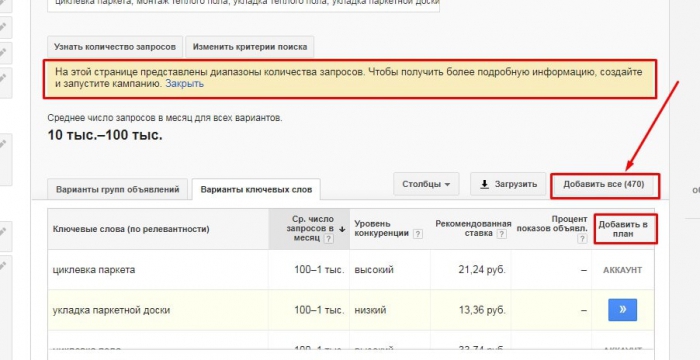Select the keyword 'циклевка паркета'
The height and width of the screenshot is (360, 700).
(94, 270)
